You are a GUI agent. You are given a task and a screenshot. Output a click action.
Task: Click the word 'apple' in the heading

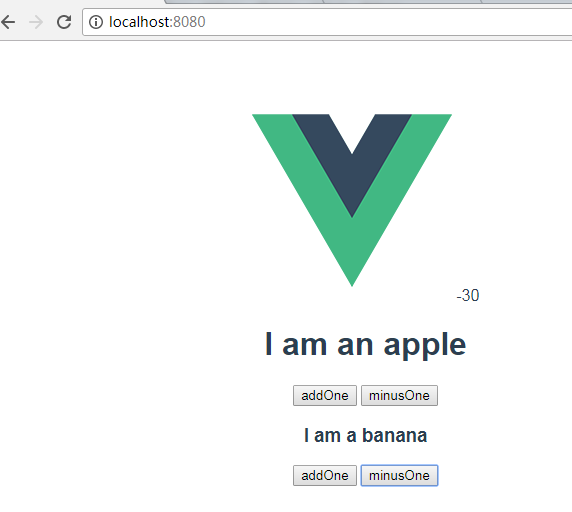(425, 345)
